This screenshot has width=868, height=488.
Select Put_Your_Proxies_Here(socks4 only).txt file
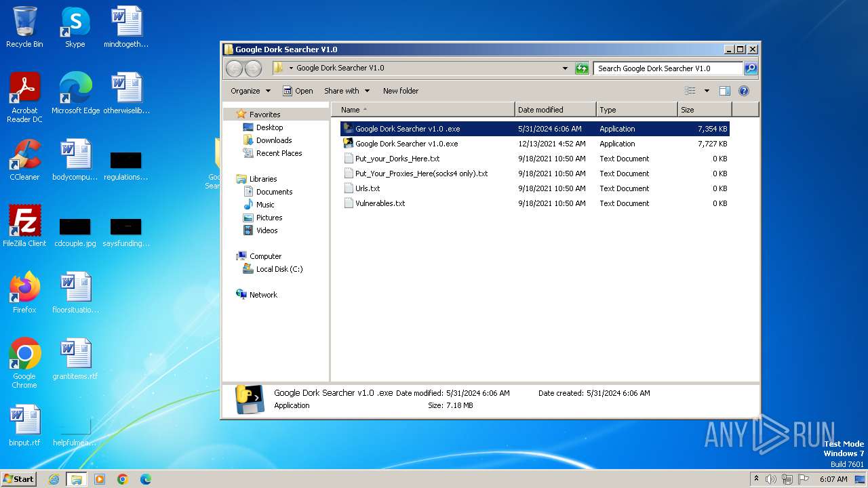[535, 174]
